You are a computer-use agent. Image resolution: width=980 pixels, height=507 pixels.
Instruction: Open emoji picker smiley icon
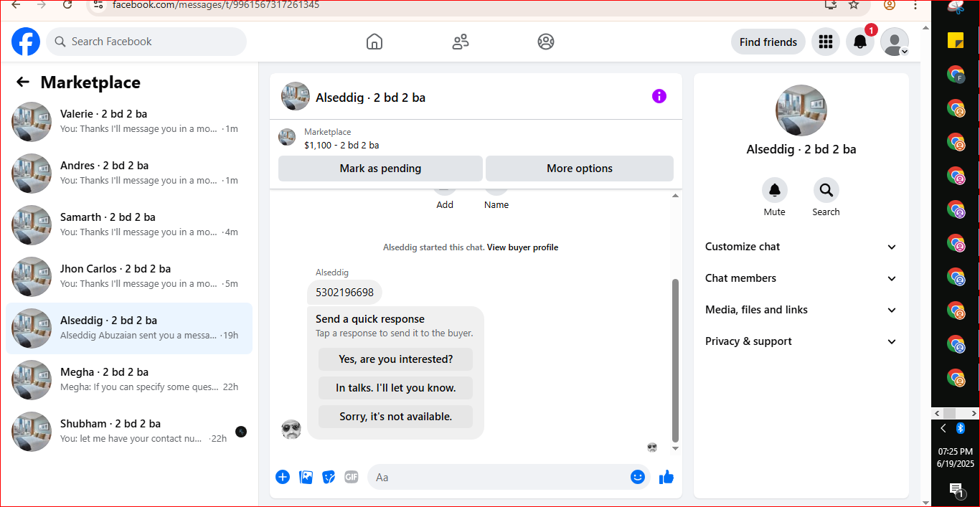pos(638,477)
